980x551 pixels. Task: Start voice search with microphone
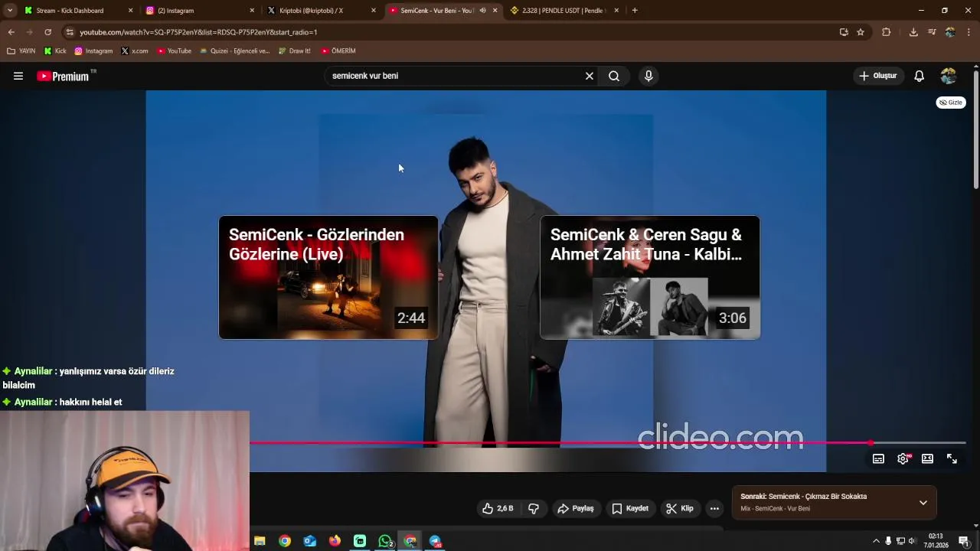tap(648, 76)
